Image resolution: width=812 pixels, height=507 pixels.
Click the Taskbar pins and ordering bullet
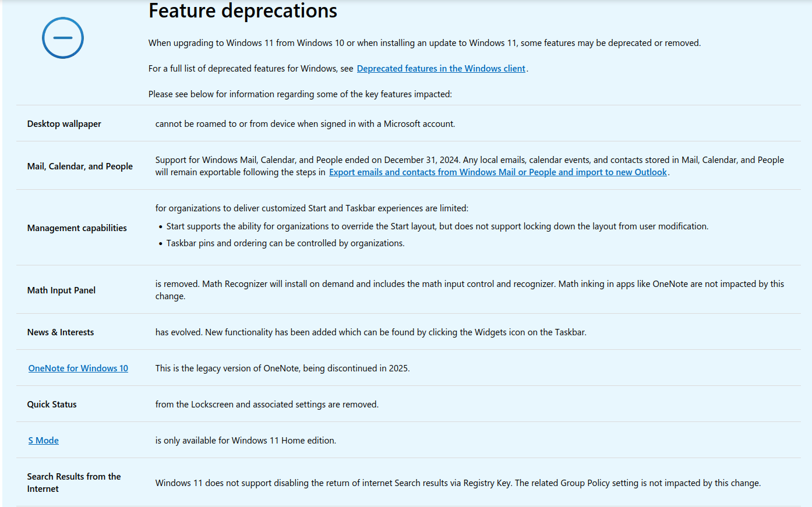pos(285,243)
